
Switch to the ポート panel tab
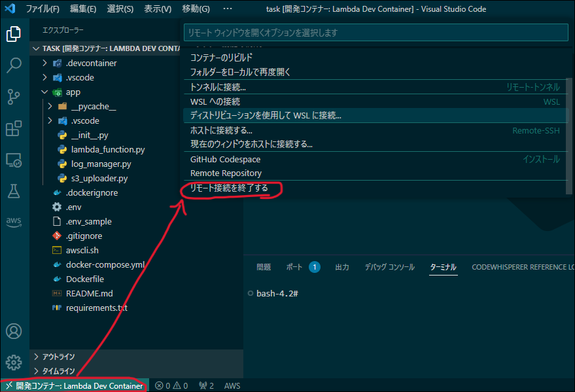click(294, 267)
